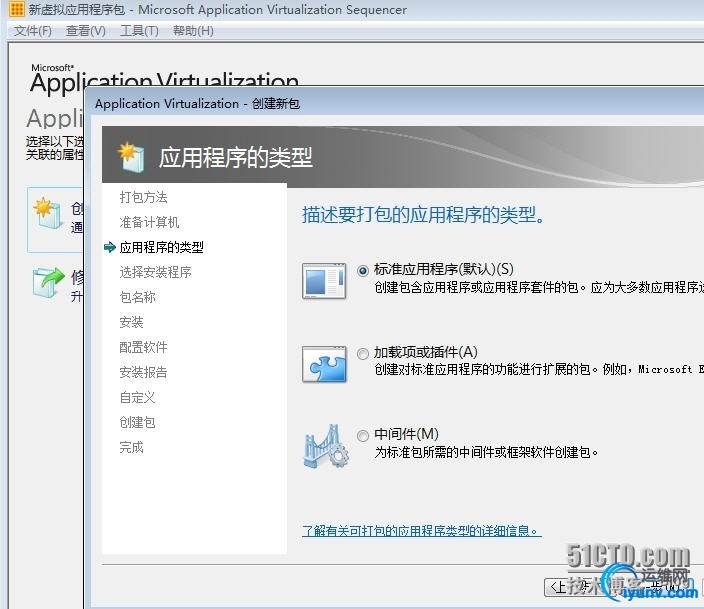The image size is (704, 609).
Task: Click description text for 中间件 option
Action: click(486, 452)
